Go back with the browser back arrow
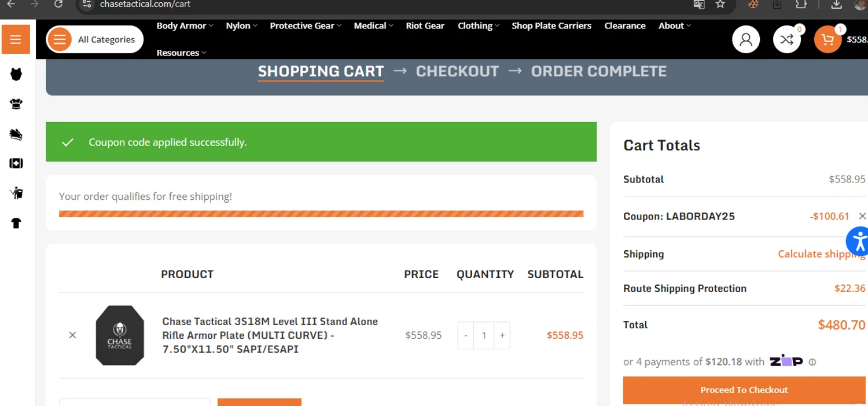This screenshot has height=406, width=868. point(11,4)
